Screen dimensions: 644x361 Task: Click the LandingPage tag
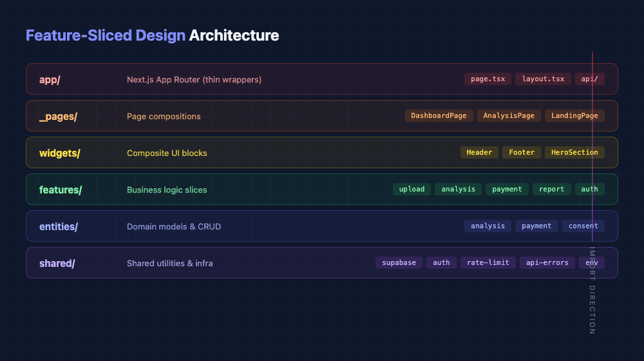[574, 115]
